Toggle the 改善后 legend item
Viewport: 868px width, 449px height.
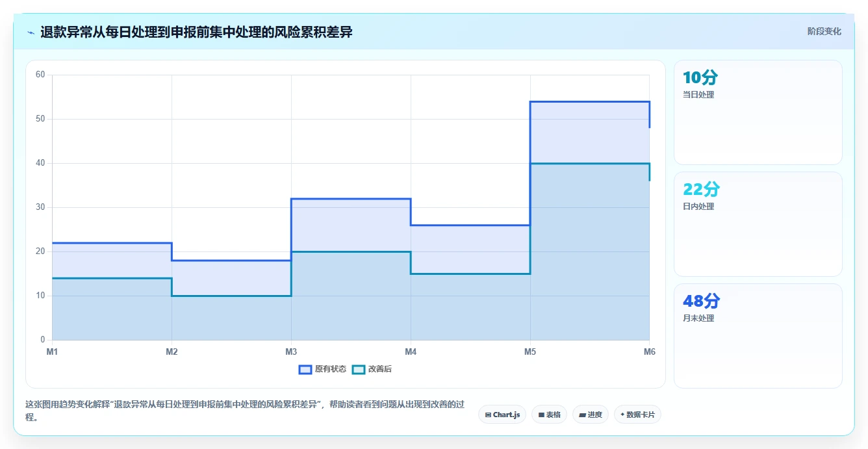[x=372, y=369]
